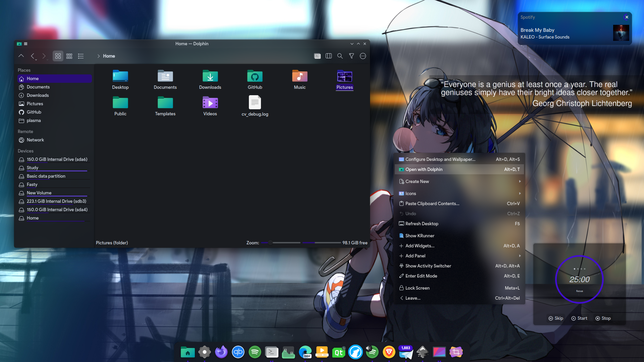Launch qBittorrent from the dock

point(238,352)
